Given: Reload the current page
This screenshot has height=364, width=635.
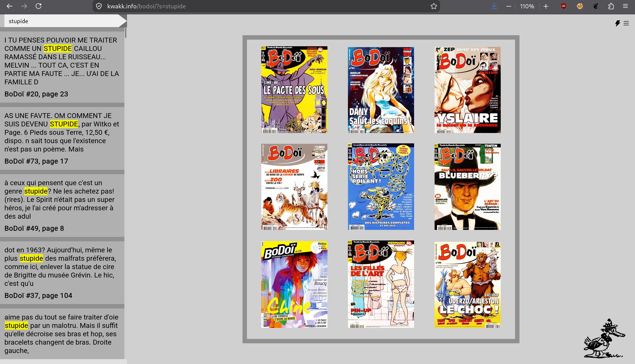Looking at the screenshot, I should tap(39, 6).
